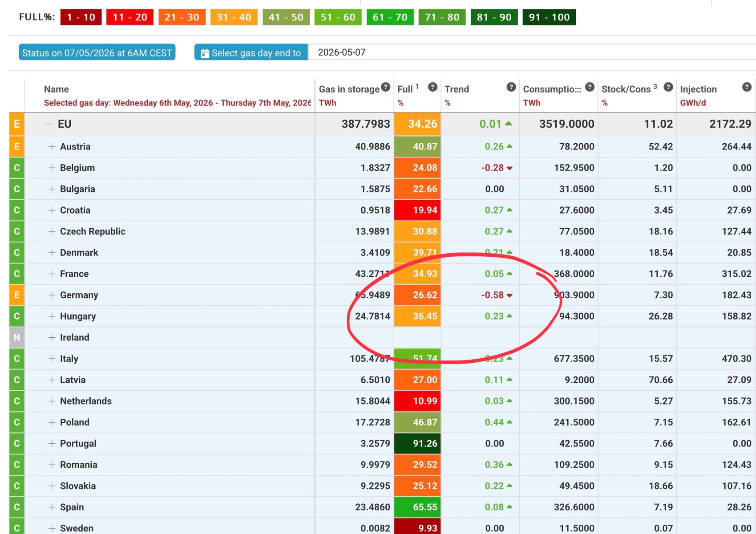Open the Gas in storage help icon

[386, 87]
